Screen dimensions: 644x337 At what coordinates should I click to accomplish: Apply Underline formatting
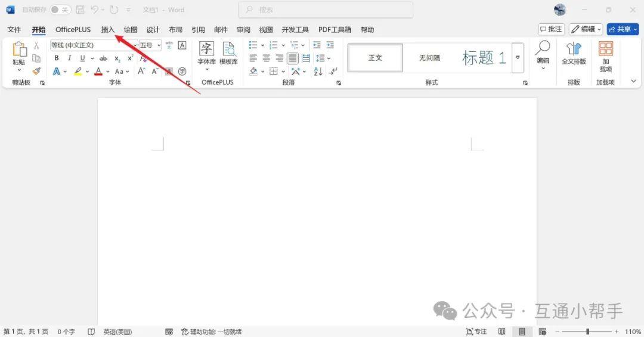(82, 58)
